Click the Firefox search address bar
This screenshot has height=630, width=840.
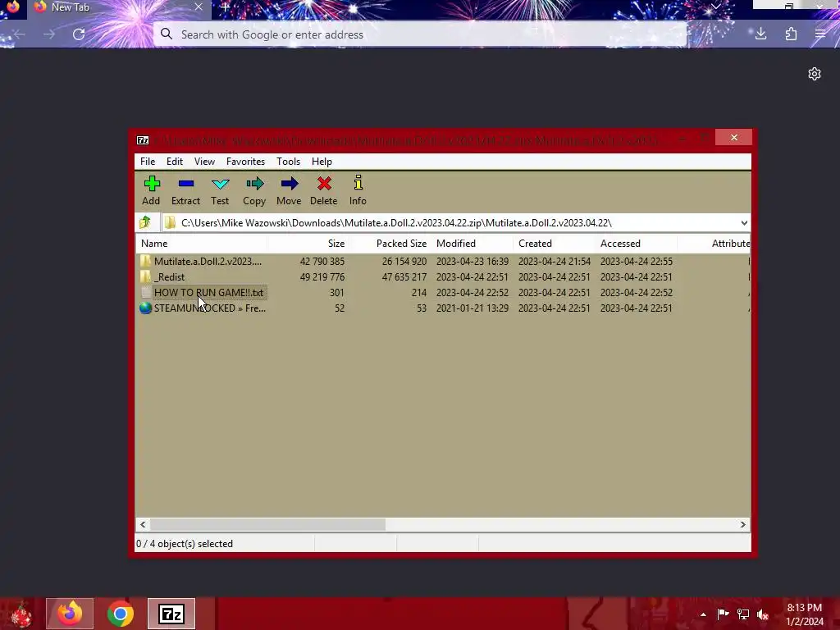(420, 34)
